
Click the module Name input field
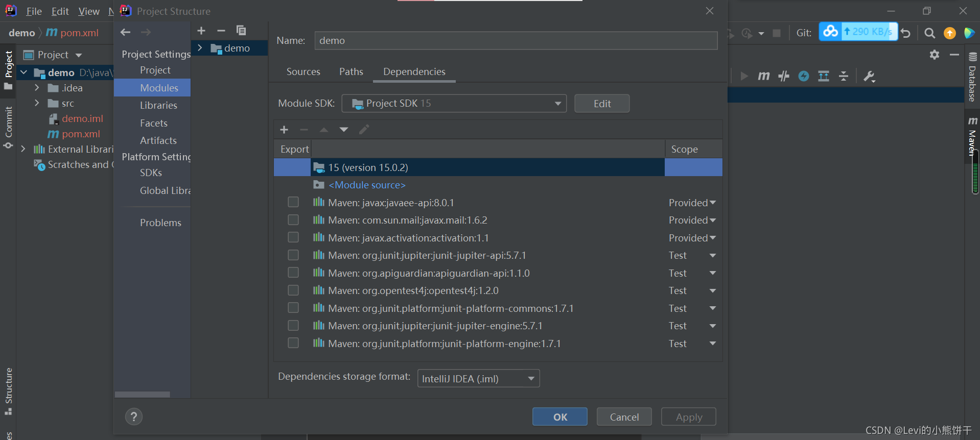(x=516, y=40)
